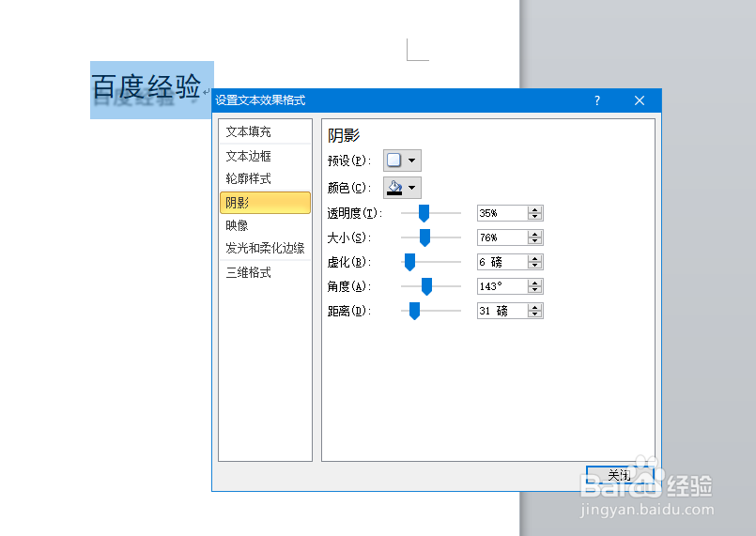
Task: Select the 文本边框 category
Action: click(265, 156)
